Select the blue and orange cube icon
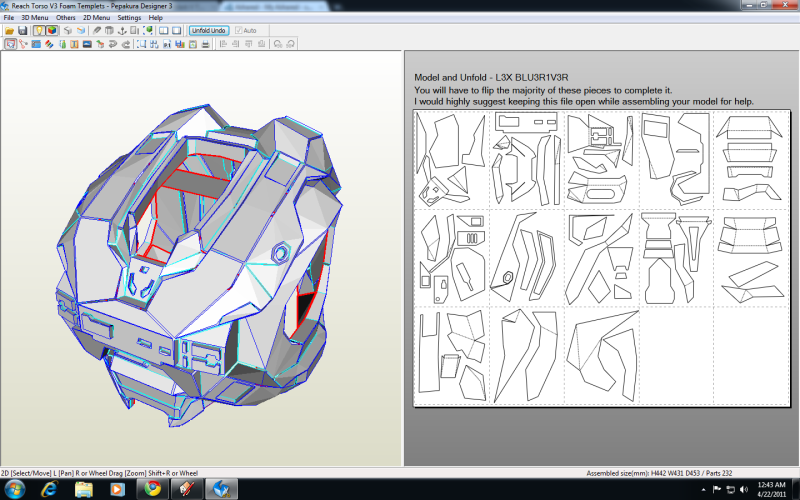800x500 pixels. point(81,31)
